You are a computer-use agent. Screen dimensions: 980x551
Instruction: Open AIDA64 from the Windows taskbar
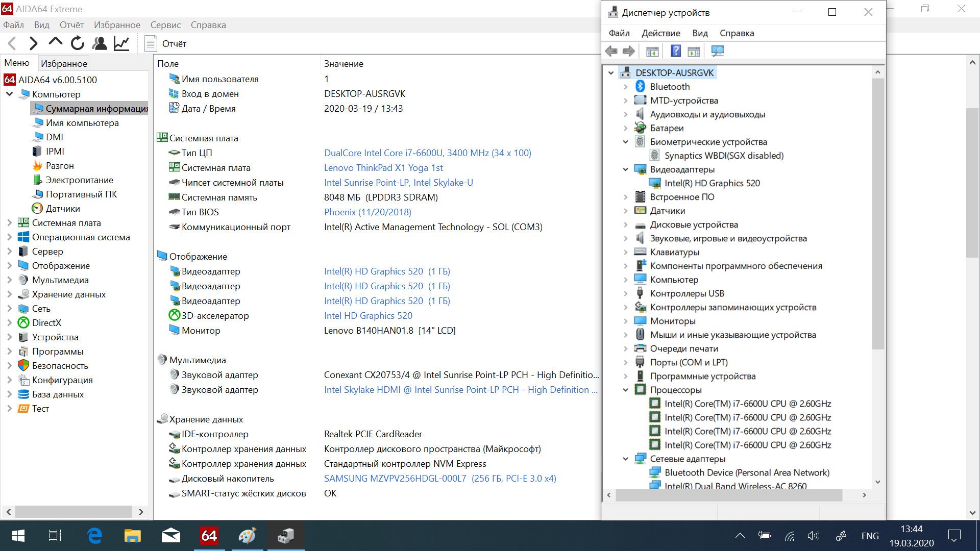(x=209, y=536)
